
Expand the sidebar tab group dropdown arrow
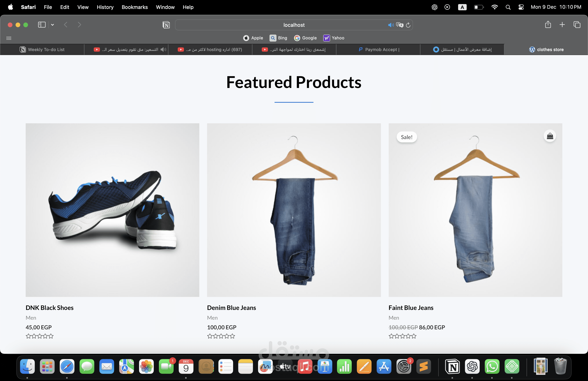(x=53, y=25)
